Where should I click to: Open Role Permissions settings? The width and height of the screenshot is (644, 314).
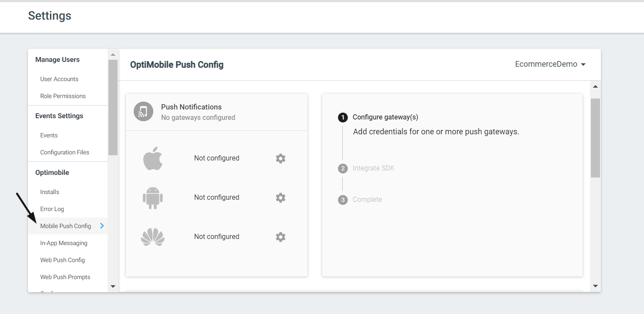pos(63,96)
